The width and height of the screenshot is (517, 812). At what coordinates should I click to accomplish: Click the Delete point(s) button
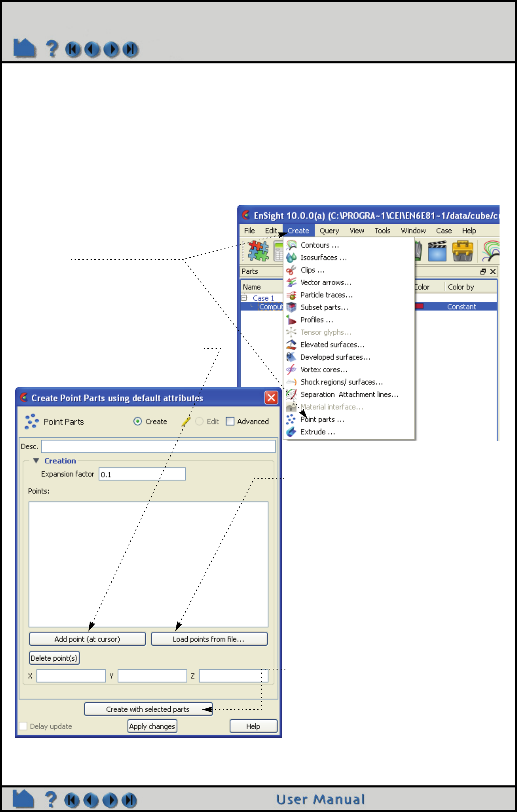click(54, 658)
